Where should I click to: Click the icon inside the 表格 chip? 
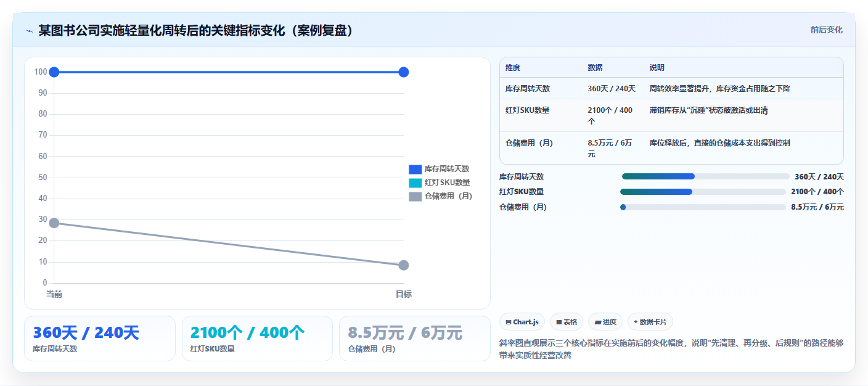(x=559, y=322)
